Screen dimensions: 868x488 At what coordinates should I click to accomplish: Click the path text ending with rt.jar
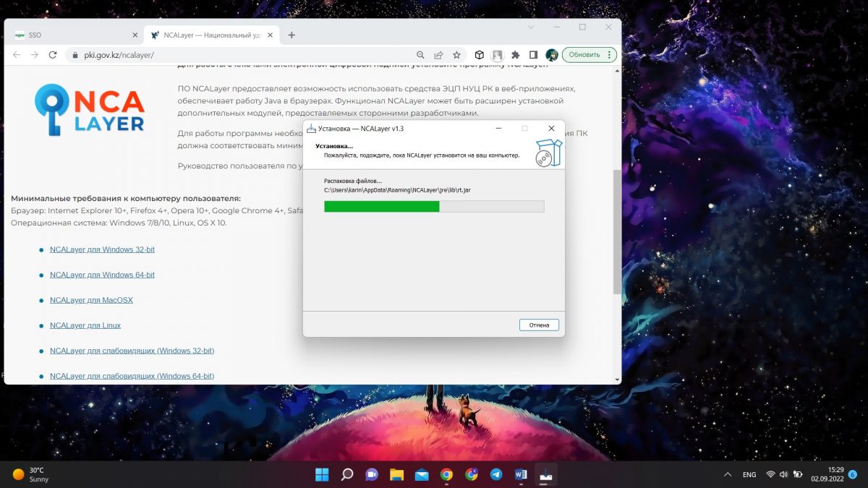(397, 189)
